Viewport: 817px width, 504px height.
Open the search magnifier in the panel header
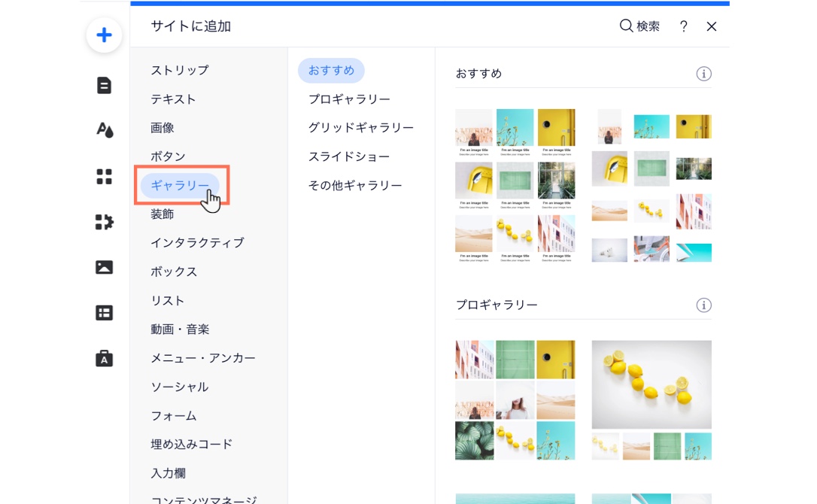coord(626,26)
